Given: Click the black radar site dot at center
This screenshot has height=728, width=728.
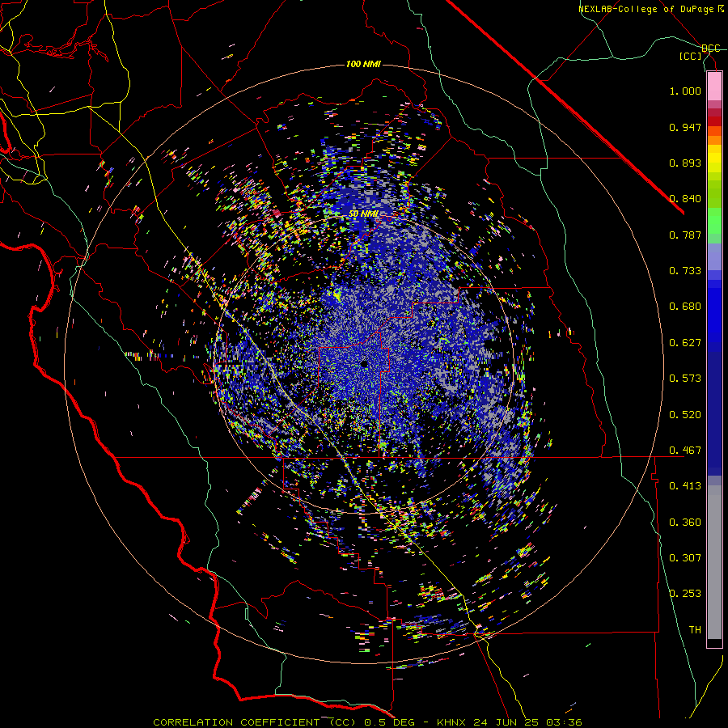Looking at the screenshot, I should [x=365, y=365].
